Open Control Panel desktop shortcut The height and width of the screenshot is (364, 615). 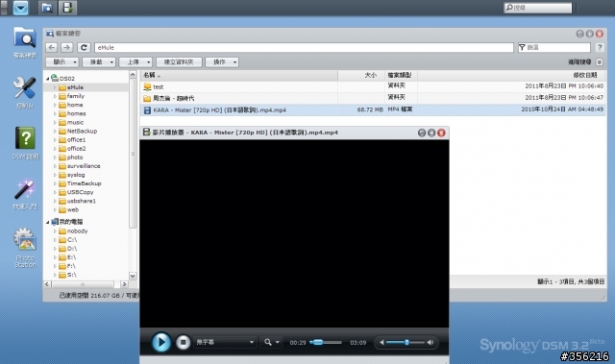click(x=25, y=92)
